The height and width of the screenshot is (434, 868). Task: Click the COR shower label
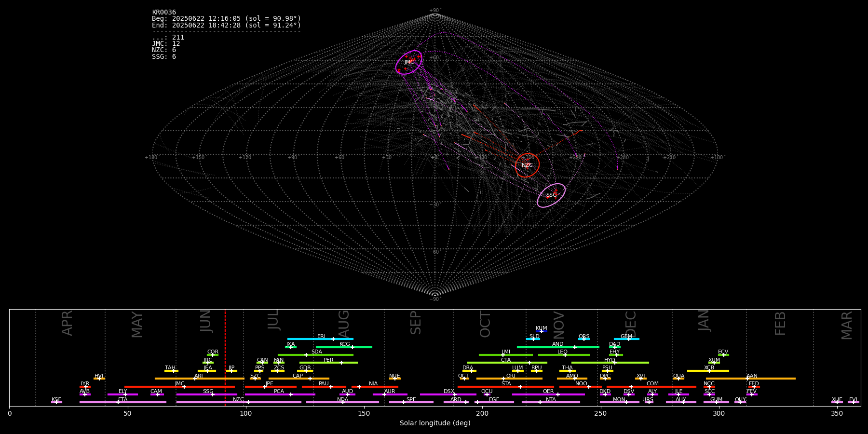213,352
